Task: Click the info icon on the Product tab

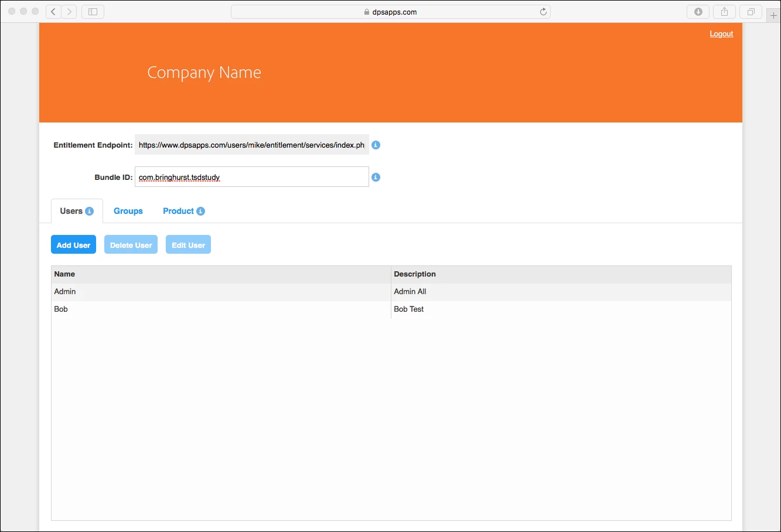Action: [x=200, y=211]
